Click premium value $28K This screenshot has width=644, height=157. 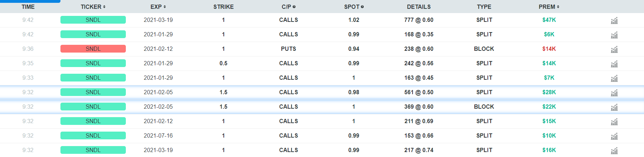[x=549, y=92]
